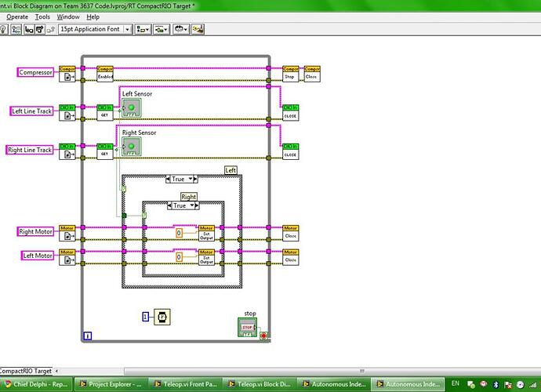The height and width of the screenshot is (392, 541).
Task: Switch to Project Explorer taskbar window
Action: 111,384
